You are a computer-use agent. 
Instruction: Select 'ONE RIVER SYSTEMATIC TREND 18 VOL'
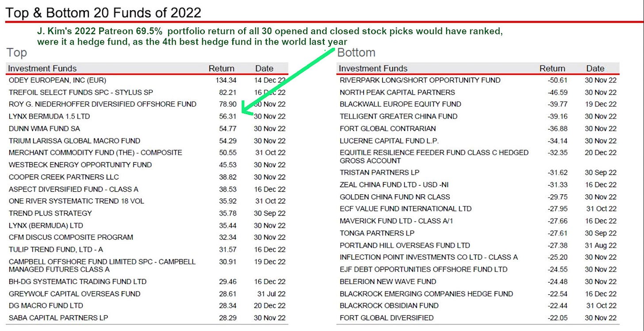76,201
